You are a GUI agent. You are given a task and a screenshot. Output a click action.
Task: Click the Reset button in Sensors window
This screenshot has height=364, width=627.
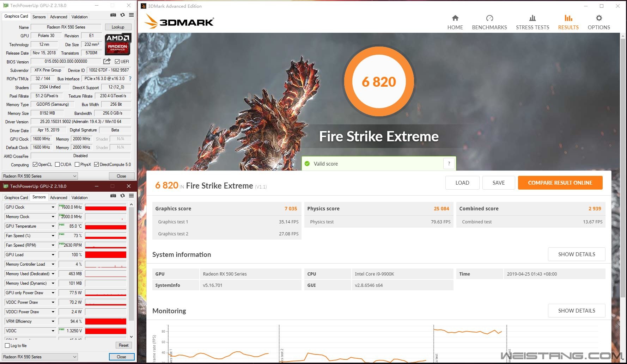(x=123, y=345)
